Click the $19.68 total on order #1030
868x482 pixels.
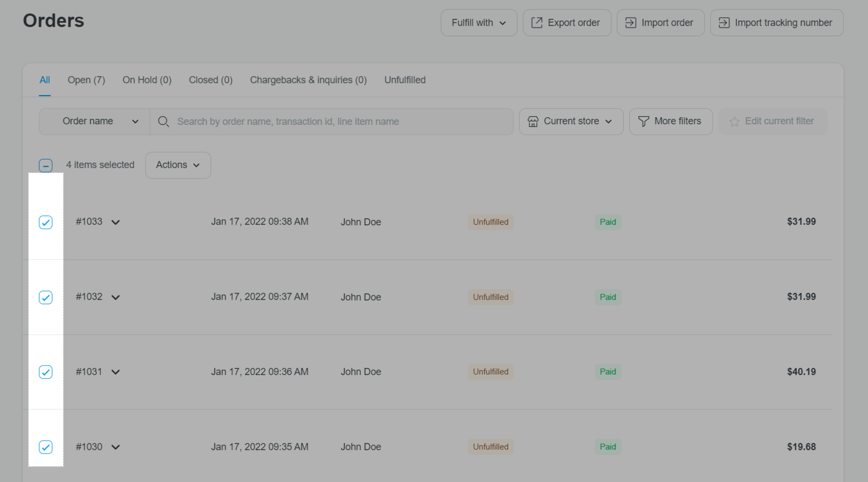pyautogui.click(x=801, y=447)
